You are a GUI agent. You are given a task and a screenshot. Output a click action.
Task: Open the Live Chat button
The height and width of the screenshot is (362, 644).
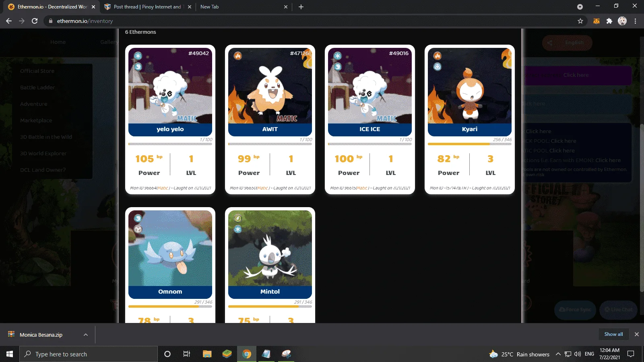pos(618,310)
